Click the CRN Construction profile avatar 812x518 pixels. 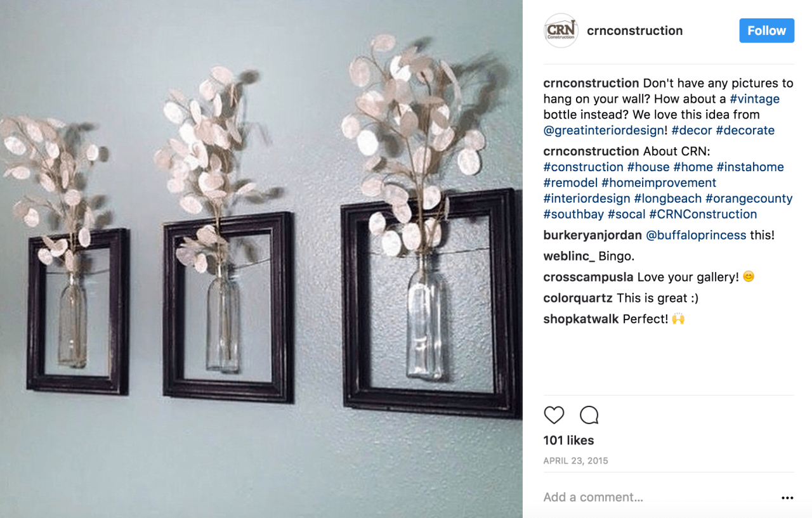pos(561,30)
